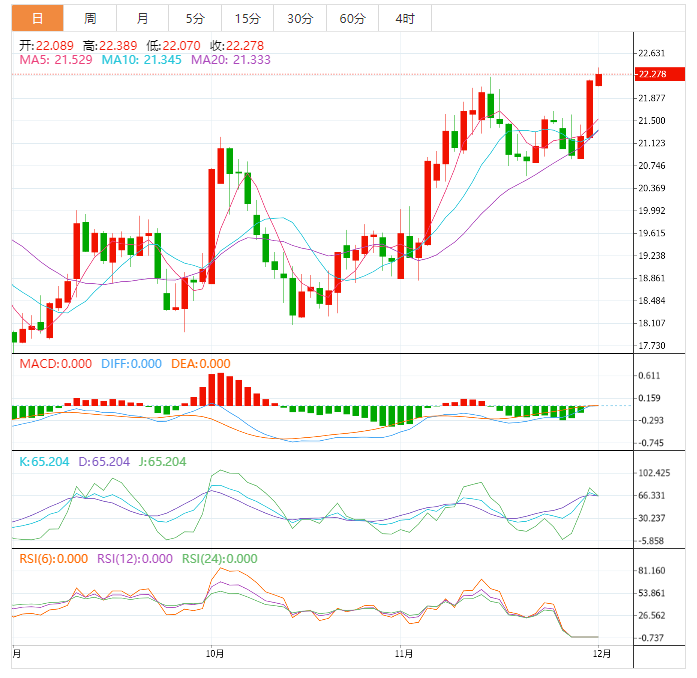Click the MA5: 21.529 legend label
The height and width of the screenshot is (678, 697).
[53, 60]
